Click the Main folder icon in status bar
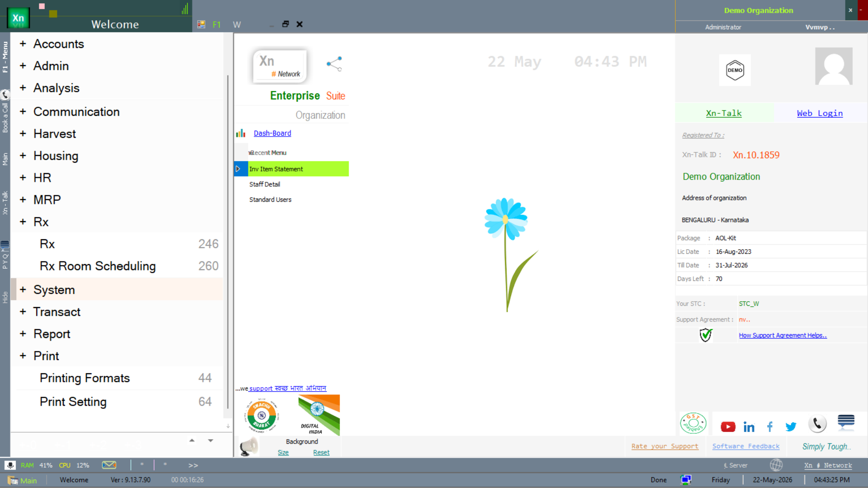Viewport: 868px width, 488px height. coord(13,480)
